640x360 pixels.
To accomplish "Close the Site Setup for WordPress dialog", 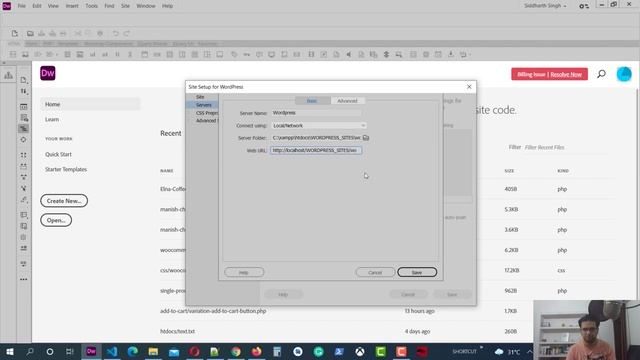I will [x=469, y=87].
